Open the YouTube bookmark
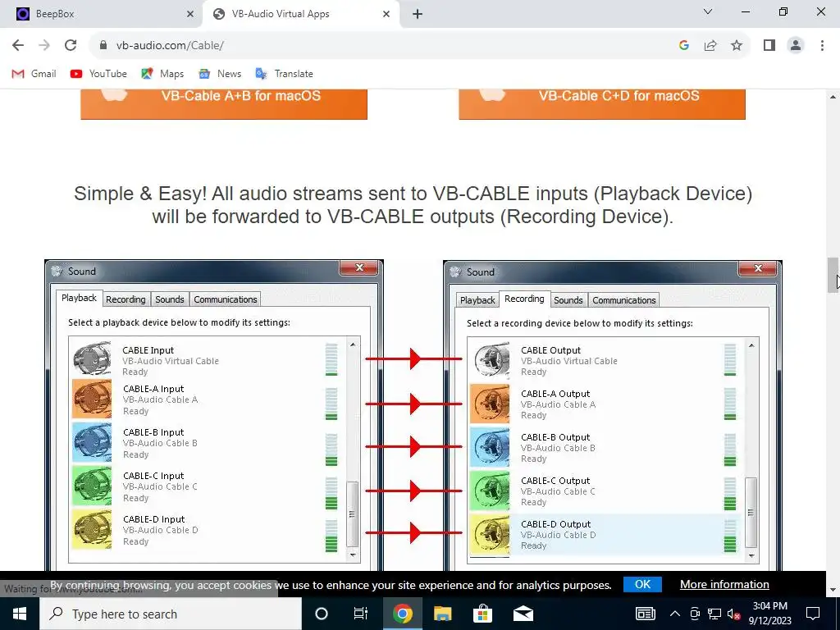 coord(98,73)
